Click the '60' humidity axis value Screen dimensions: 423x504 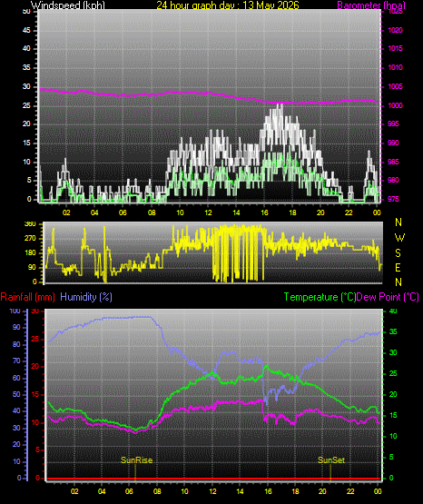point(16,378)
